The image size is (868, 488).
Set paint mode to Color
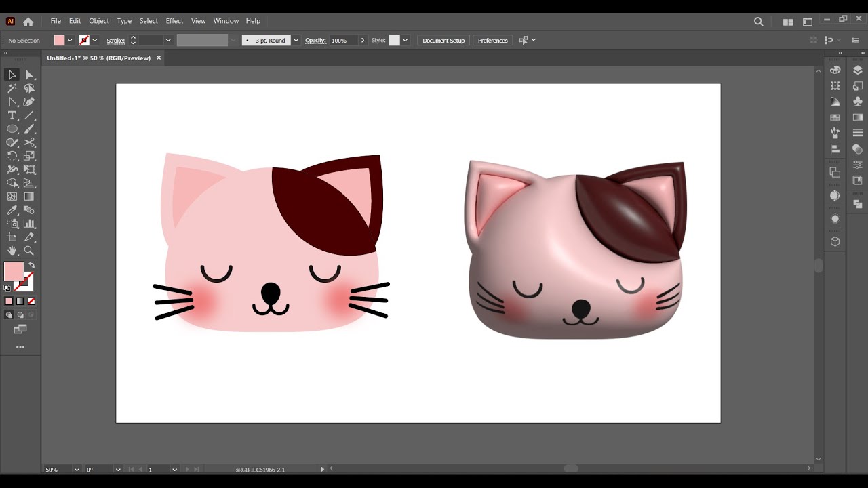click(x=9, y=301)
